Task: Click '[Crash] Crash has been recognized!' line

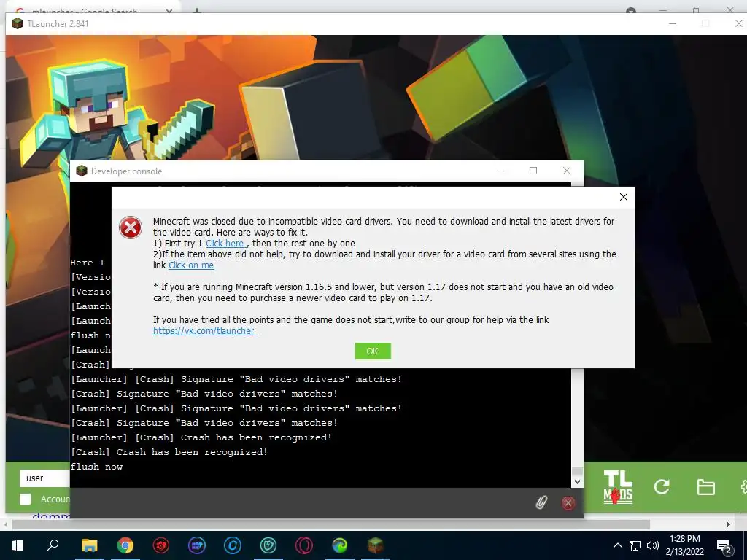Action: click(169, 452)
